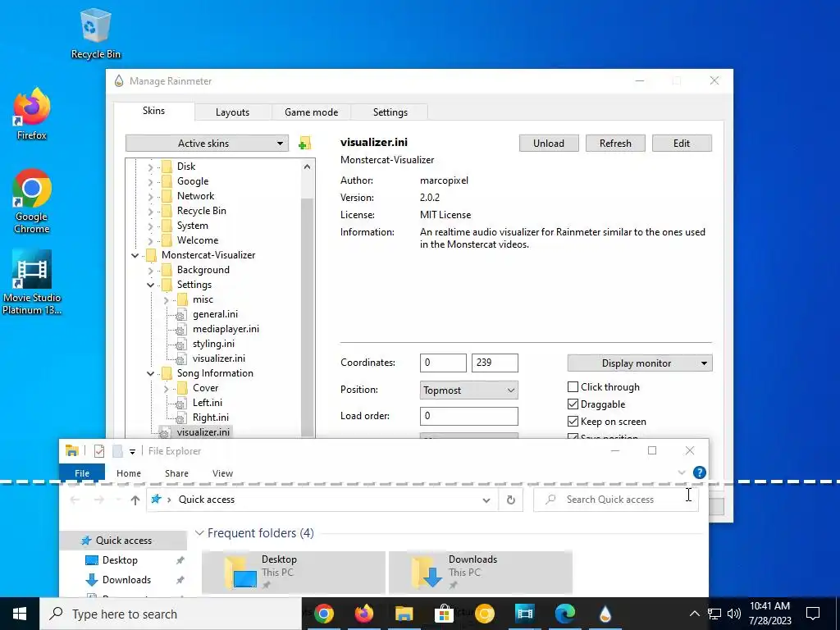Click the volume speaker tray icon
The image size is (840, 630).
point(734,614)
